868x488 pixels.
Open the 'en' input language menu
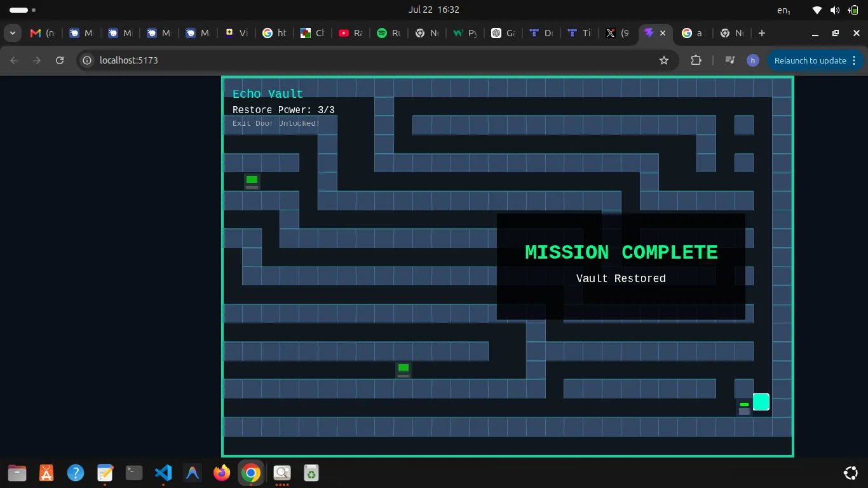click(x=783, y=10)
